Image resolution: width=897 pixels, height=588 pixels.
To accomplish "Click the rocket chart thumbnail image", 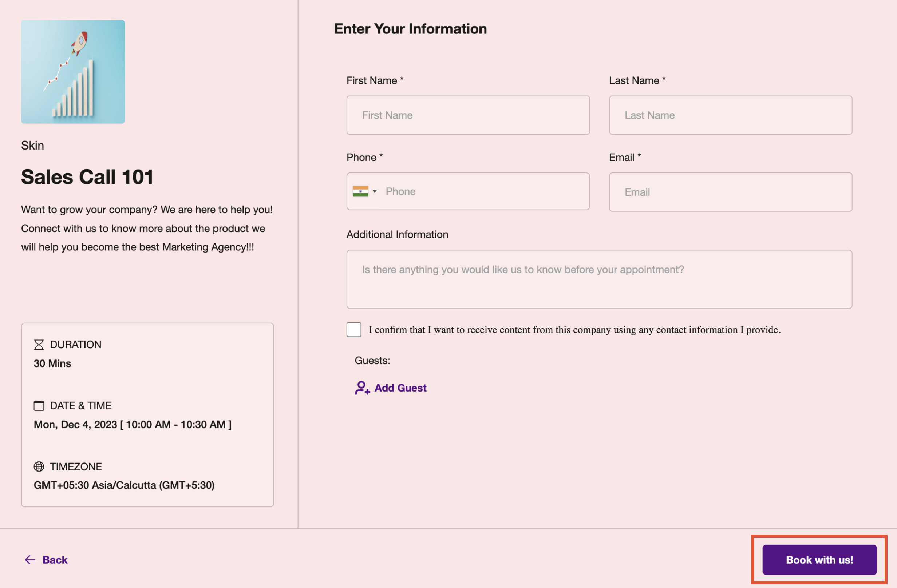I will [73, 72].
